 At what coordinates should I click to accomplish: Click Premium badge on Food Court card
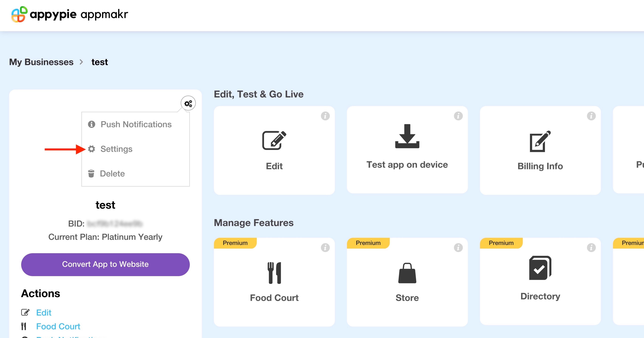pos(235,243)
